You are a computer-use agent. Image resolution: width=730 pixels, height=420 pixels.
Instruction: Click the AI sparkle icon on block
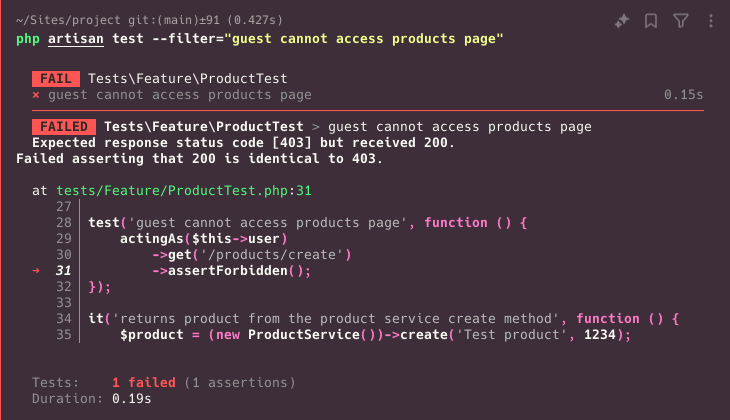coord(622,20)
